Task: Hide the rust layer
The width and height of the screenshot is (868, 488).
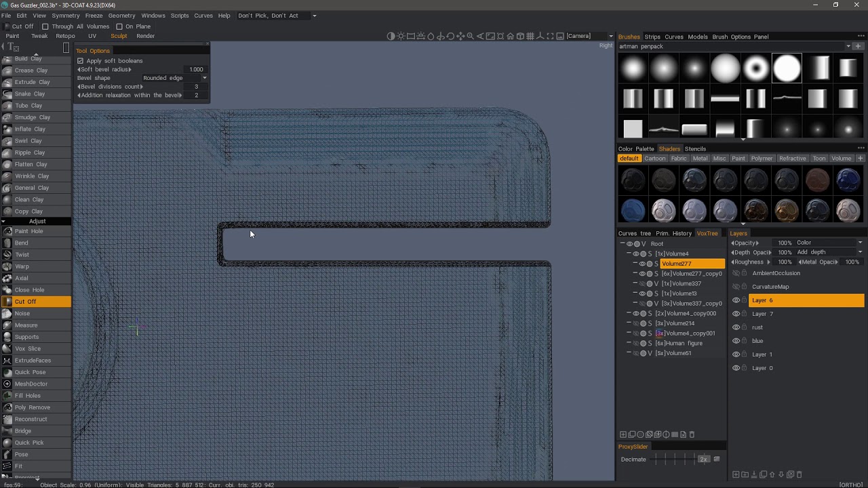Action: [736, 327]
